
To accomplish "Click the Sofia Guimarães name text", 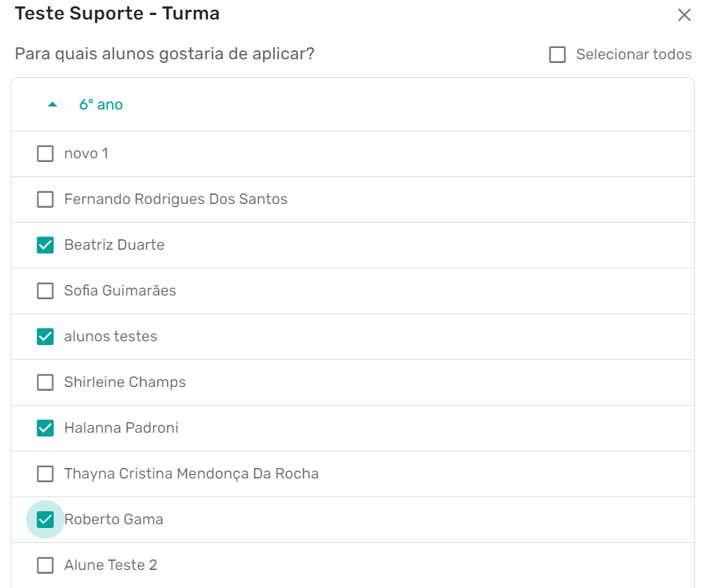I will tap(120, 291).
